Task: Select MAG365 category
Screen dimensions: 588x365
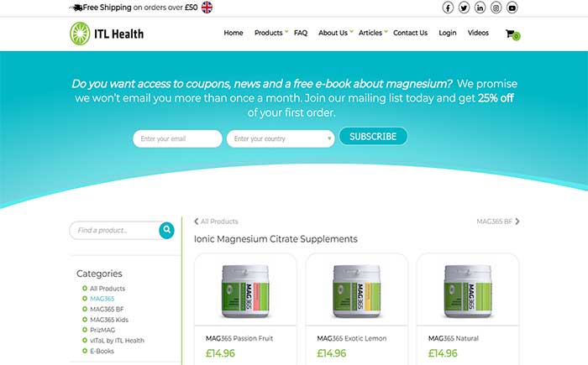Action: (x=102, y=299)
